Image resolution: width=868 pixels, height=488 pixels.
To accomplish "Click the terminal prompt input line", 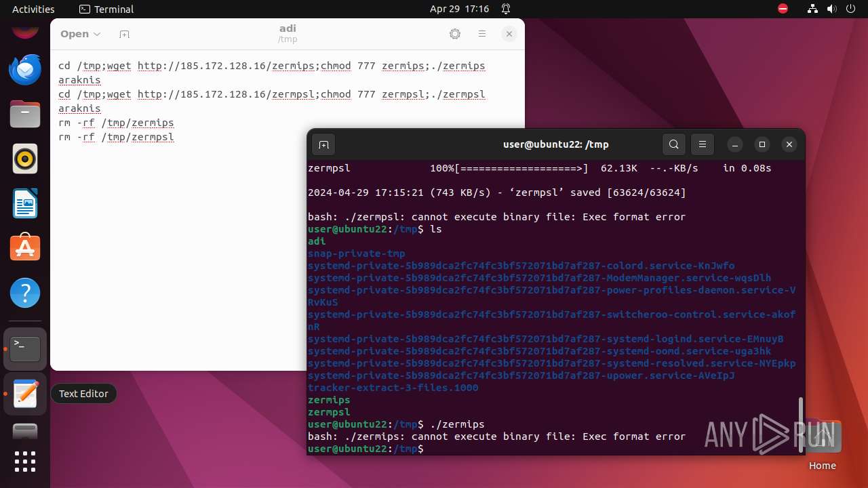I will (x=366, y=449).
